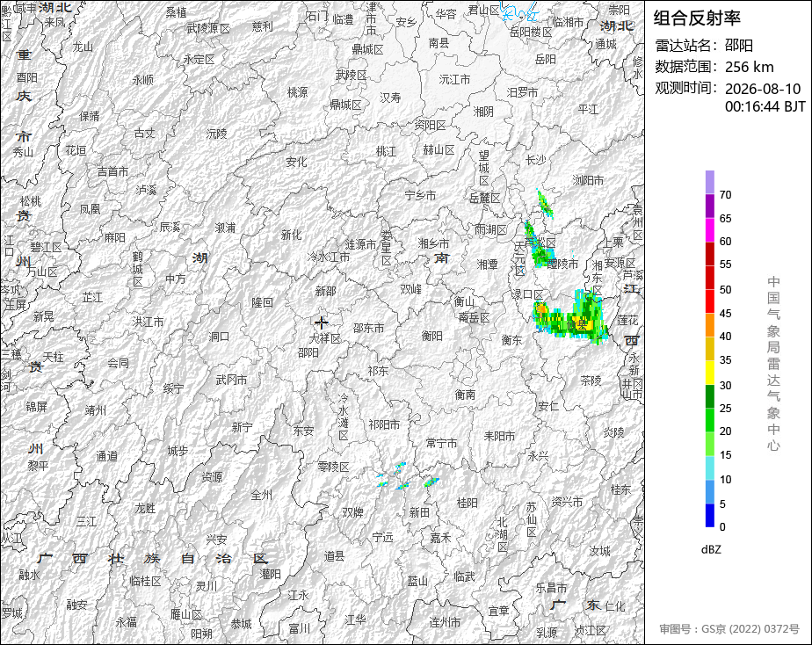The width and height of the screenshot is (812, 645).
Task: Click the 长沙 city label on map
Action: click(535, 160)
